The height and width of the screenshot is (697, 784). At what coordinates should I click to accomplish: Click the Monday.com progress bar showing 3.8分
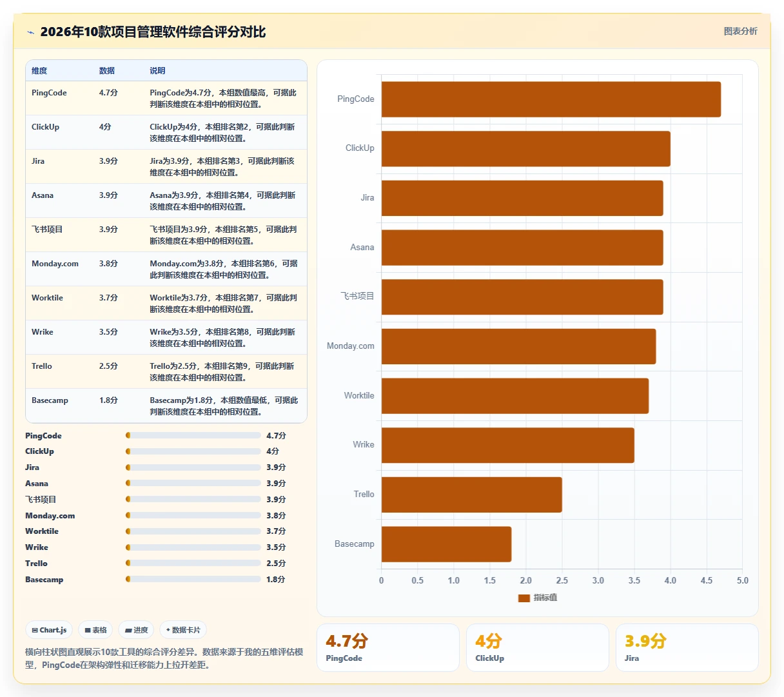[x=193, y=515]
